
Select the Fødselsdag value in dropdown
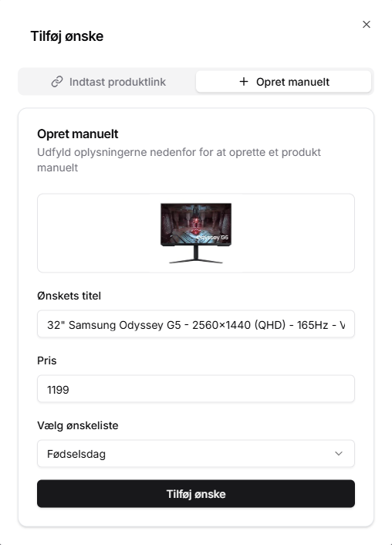[76, 454]
